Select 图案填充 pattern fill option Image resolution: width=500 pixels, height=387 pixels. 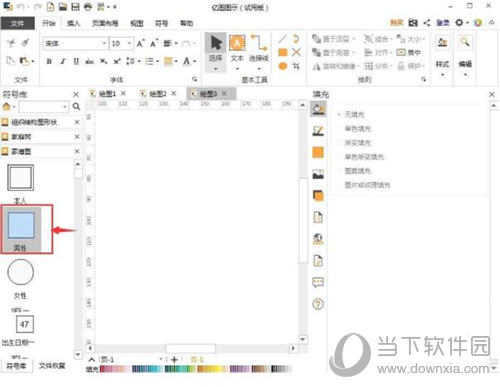coord(354,171)
